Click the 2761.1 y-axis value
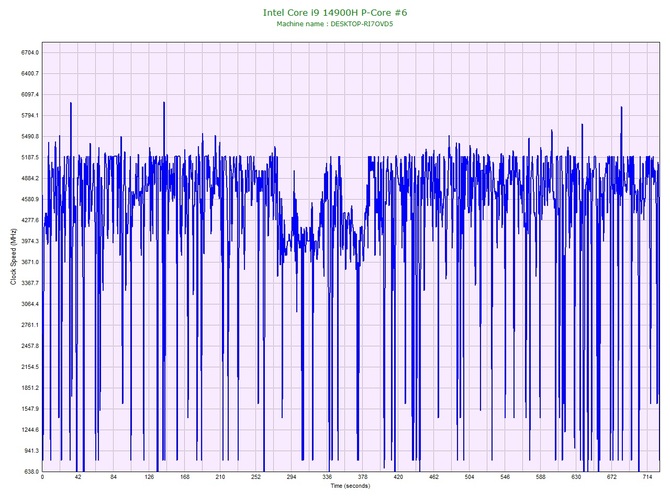Image resolution: width=670 pixels, height=503 pixels. coord(30,325)
